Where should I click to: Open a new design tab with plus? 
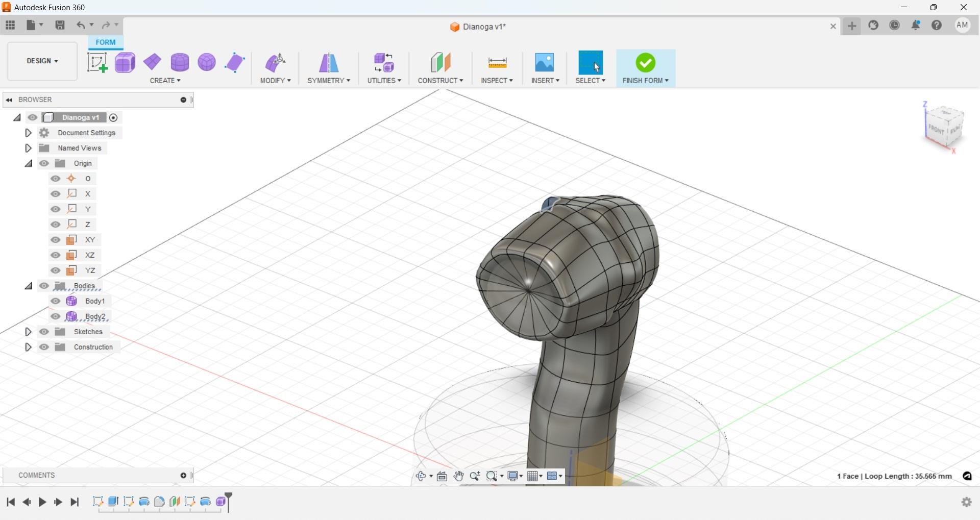[x=852, y=26]
